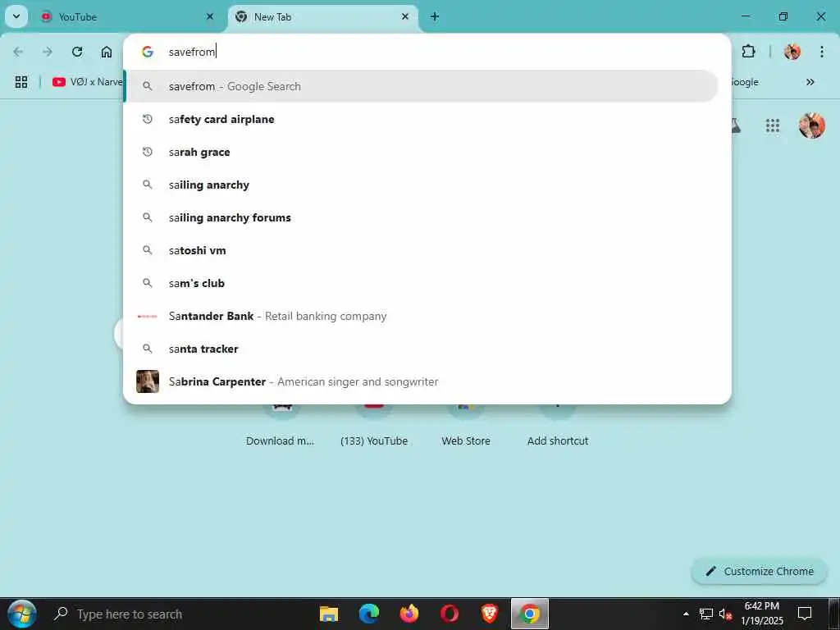840x630 pixels.
Task: Open the Extensions puzzle icon
Action: coord(748,52)
